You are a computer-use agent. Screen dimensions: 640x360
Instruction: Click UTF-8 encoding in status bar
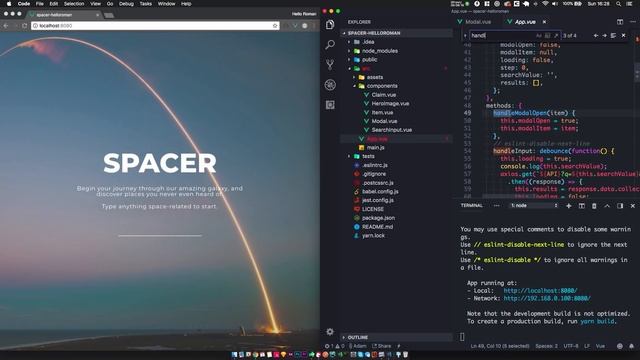(571, 346)
